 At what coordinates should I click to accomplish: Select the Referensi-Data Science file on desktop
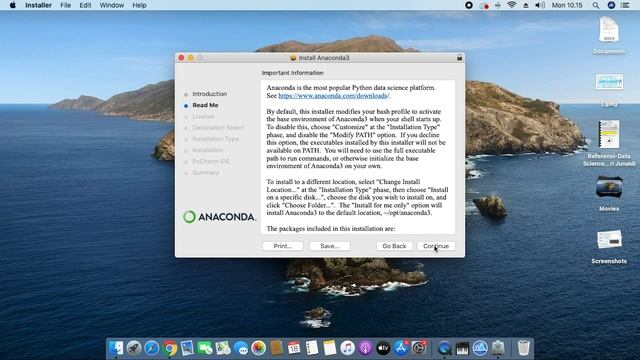pyautogui.click(x=609, y=143)
